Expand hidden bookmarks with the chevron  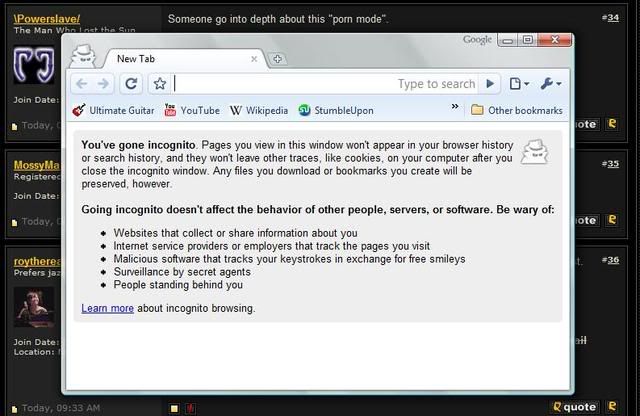[x=455, y=107]
